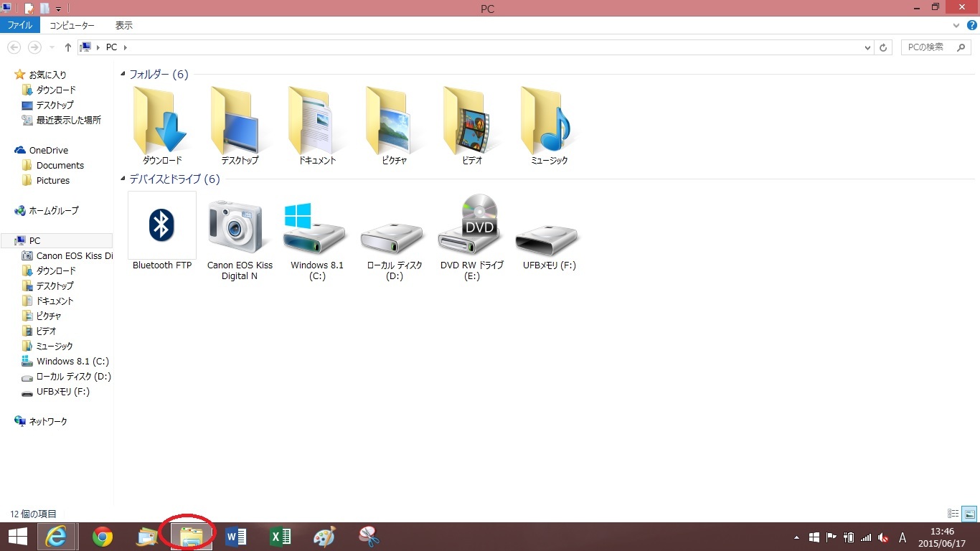
Task: Click the New folder icon in quick access toolbar
Action: [x=44, y=9]
